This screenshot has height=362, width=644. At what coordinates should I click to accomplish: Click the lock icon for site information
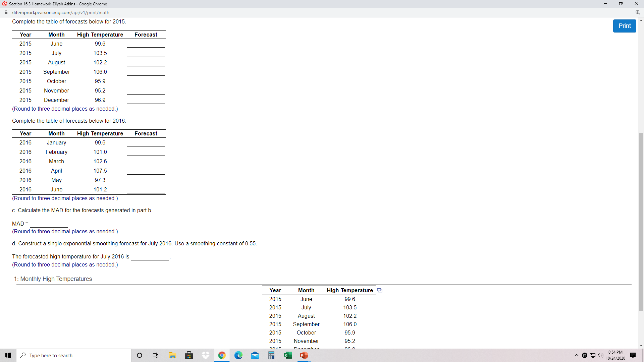click(6, 12)
